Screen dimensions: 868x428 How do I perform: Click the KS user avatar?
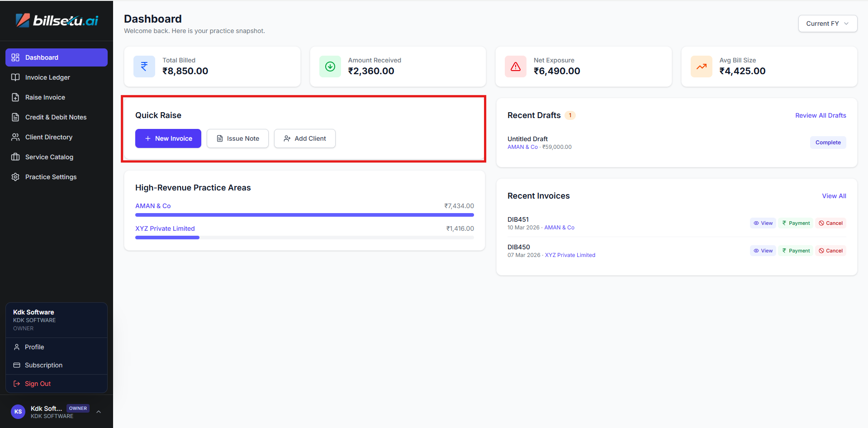18,412
